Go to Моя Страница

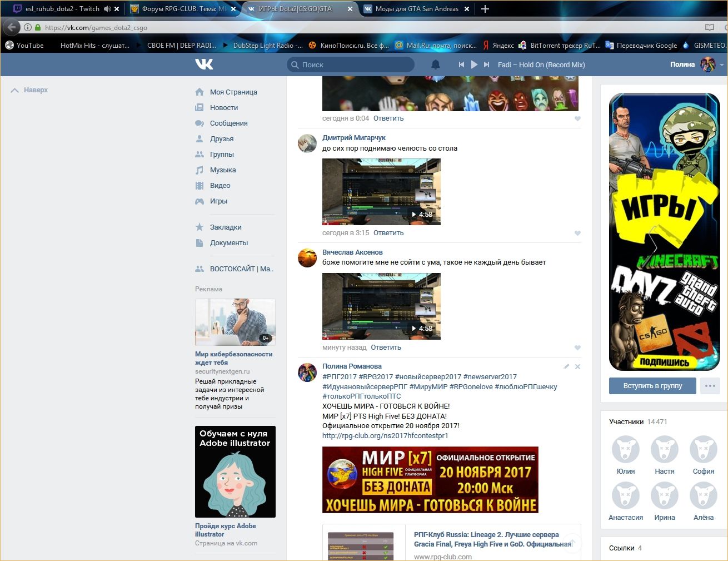click(233, 92)
